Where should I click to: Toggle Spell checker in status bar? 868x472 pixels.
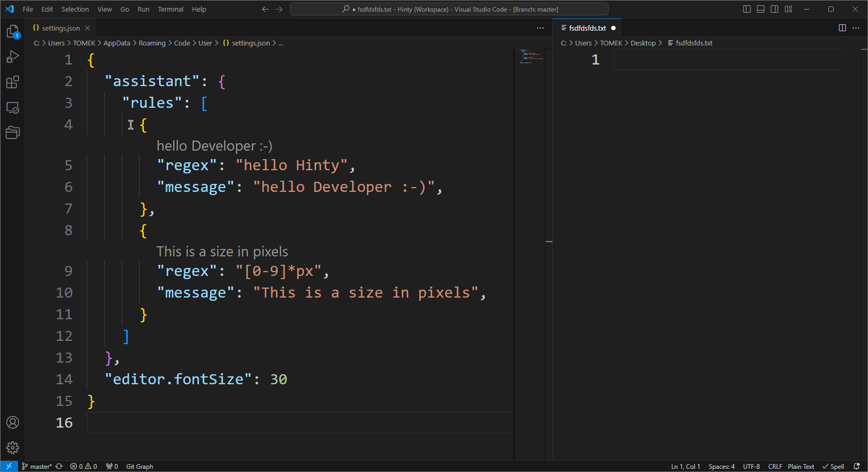click(x=833, y=466)
